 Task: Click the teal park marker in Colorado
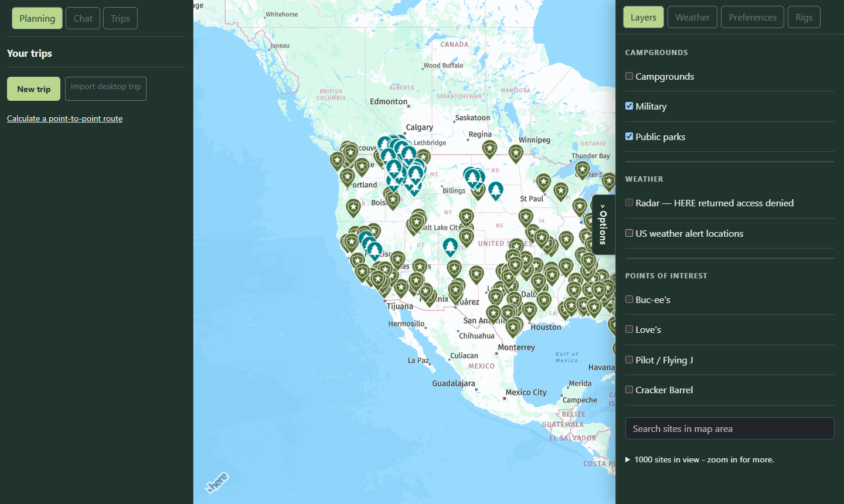tap(450, 247)
